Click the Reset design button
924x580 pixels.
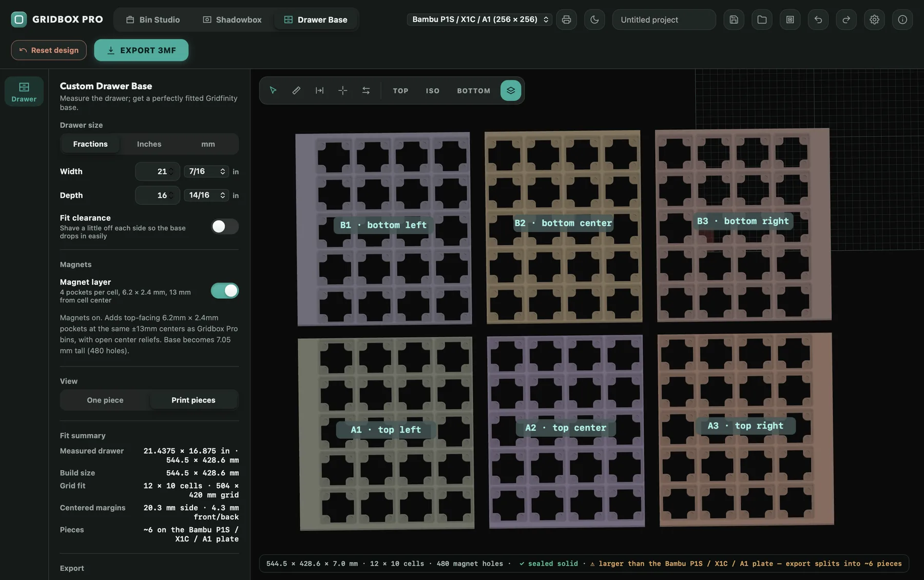(x=49, y=50)
